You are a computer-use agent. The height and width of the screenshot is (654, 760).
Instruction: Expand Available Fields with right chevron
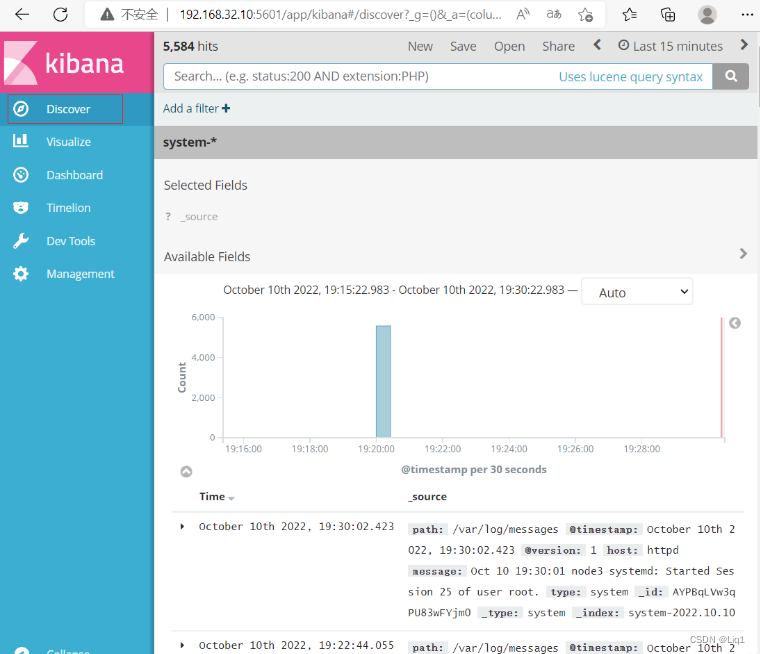pyautogui.click(x=743, y=254)
